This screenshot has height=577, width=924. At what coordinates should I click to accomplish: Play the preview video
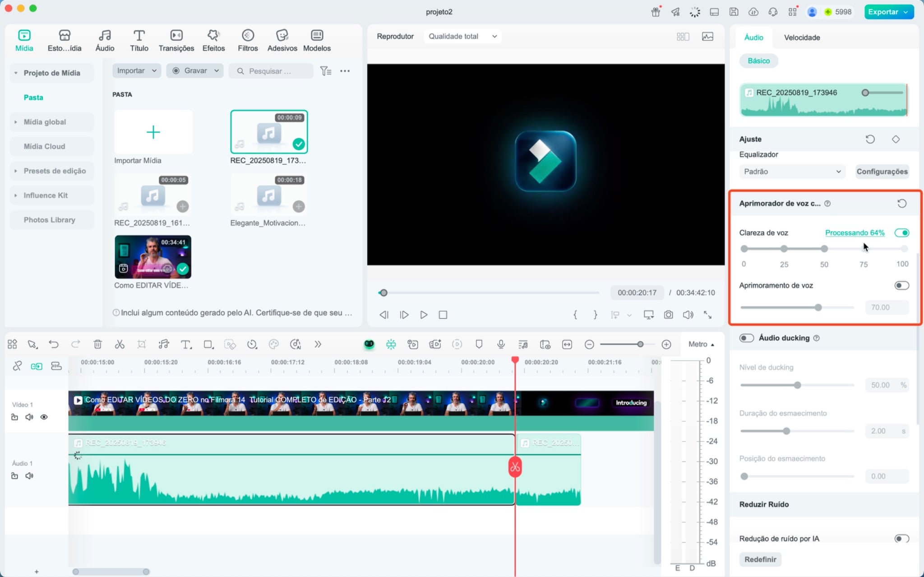pos(424,315)
